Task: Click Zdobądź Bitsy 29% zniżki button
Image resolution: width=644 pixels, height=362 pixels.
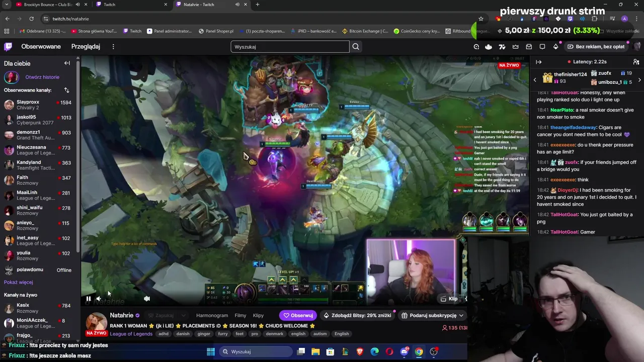Action: (x=358, y=315)
